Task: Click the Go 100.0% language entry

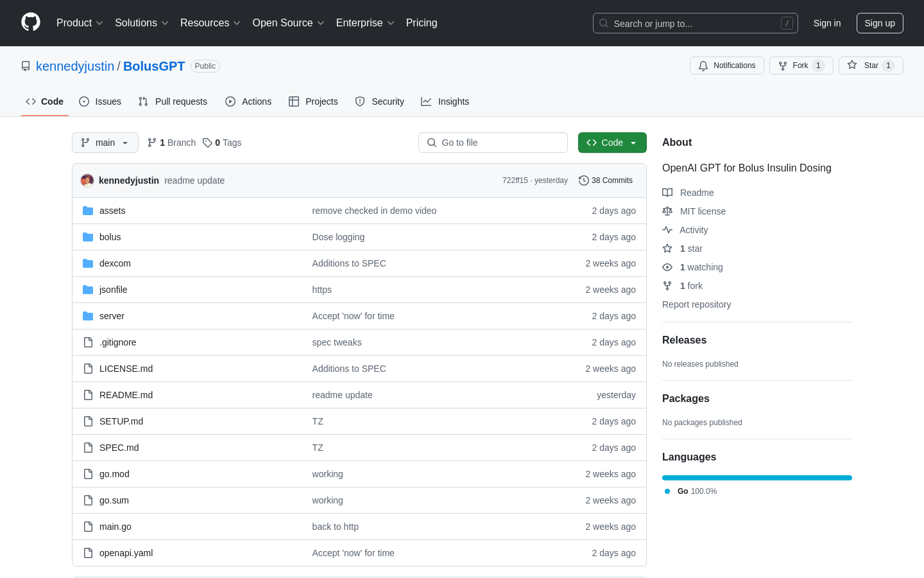Action: [691, 491]
